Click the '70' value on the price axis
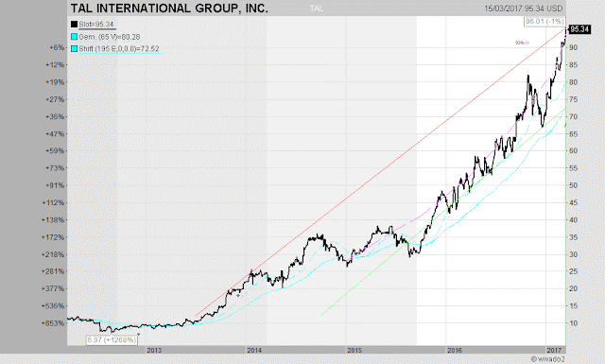Screen dimensions: 605x364 pos(574,116)
